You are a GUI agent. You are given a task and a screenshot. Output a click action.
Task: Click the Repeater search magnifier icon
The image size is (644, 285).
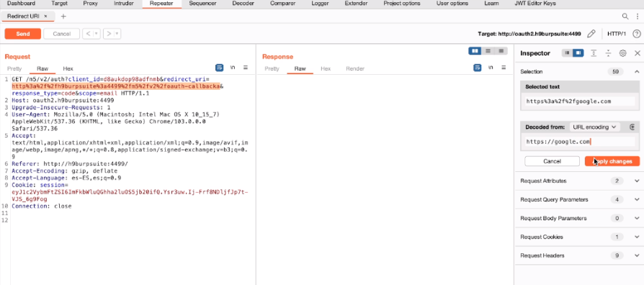(625, 17)
